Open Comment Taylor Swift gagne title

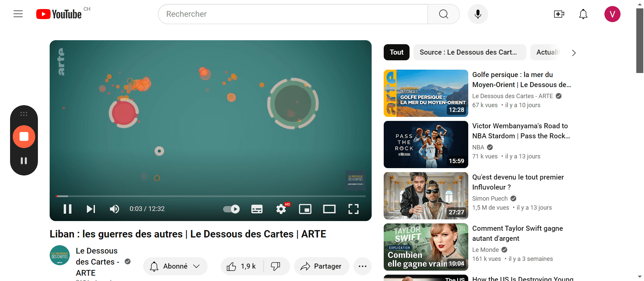pos(518,233)
